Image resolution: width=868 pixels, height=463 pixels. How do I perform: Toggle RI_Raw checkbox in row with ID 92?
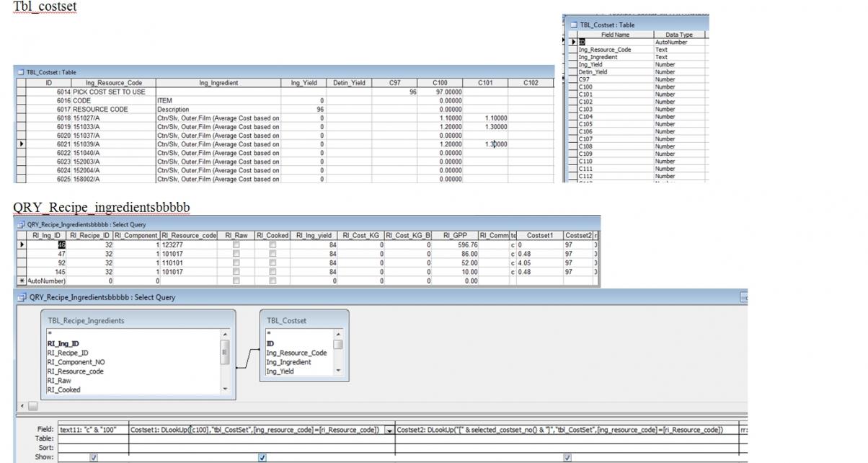click(x=236, y=263)
